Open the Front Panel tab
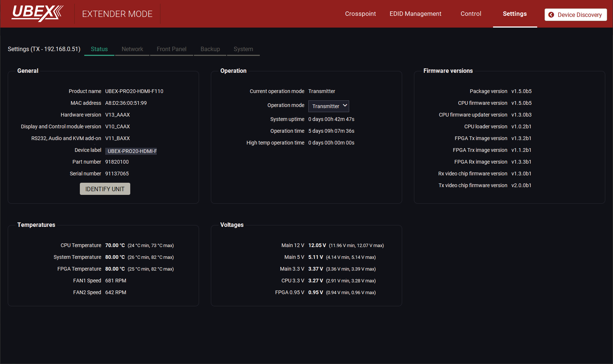The image size is (613, 364). point(171,49)
